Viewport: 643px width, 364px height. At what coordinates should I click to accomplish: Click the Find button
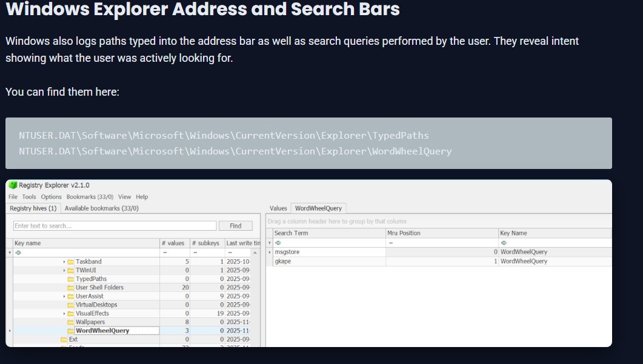click(x=235, y=226)
